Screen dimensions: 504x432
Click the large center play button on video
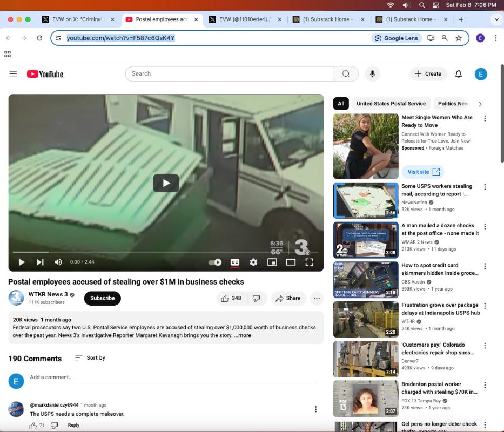point(166,183)
